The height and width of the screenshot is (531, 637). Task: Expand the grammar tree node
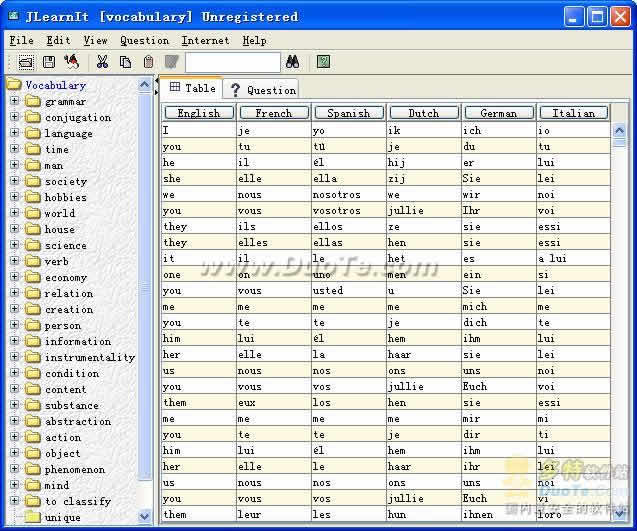[x=14, y=100]
